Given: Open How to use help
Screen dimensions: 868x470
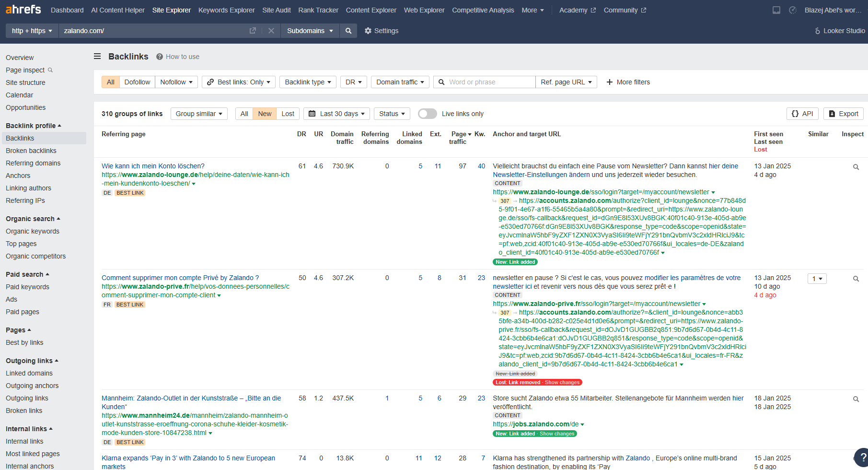Looking at the screenshot, I should click(x=178, y=57).
